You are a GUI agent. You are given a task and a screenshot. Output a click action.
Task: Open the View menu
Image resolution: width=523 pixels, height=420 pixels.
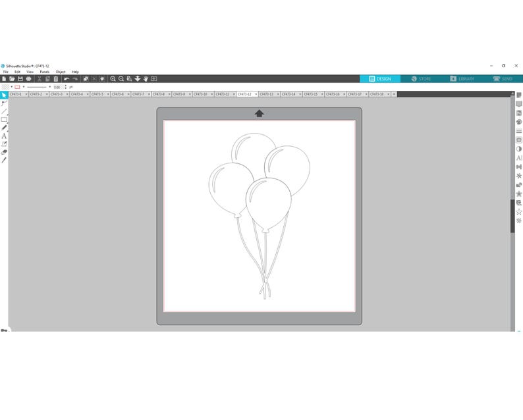[x=30, y=72]
